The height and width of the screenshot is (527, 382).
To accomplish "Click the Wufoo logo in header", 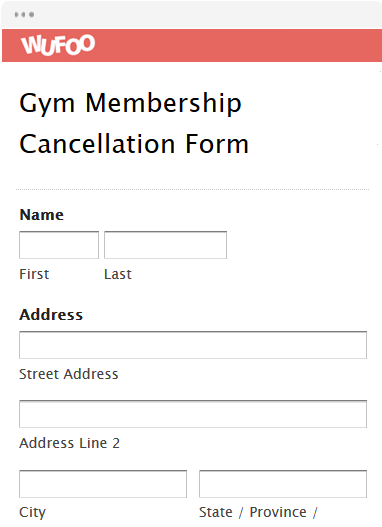I will point(58,44).
